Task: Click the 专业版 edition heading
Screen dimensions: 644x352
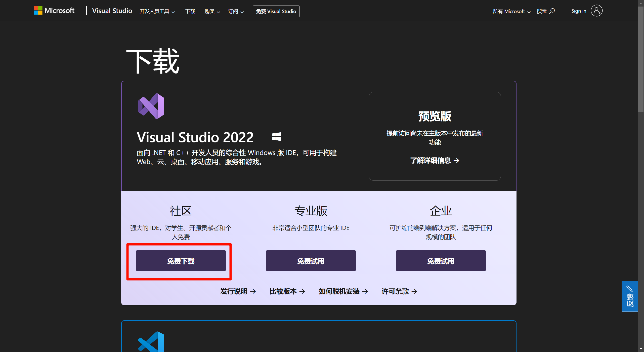Action: pos(311,211)
